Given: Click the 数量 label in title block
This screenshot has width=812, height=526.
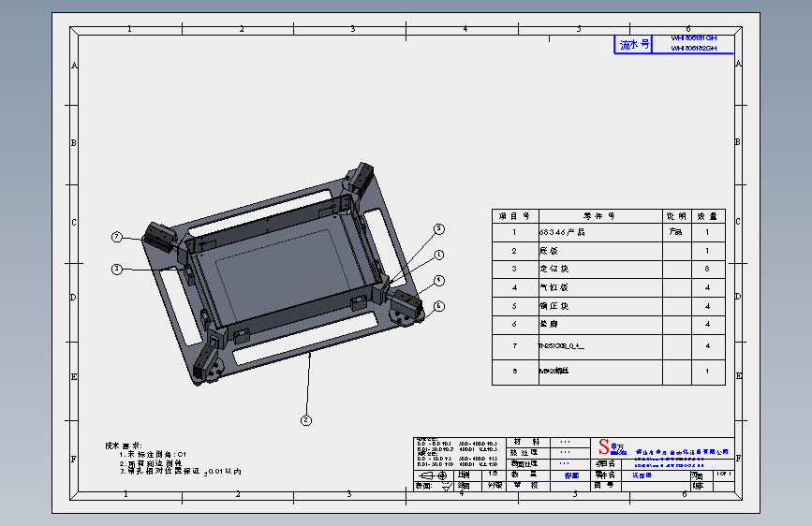Looking at the screenshot, I should pyautogui.click(x=524, y=475).
